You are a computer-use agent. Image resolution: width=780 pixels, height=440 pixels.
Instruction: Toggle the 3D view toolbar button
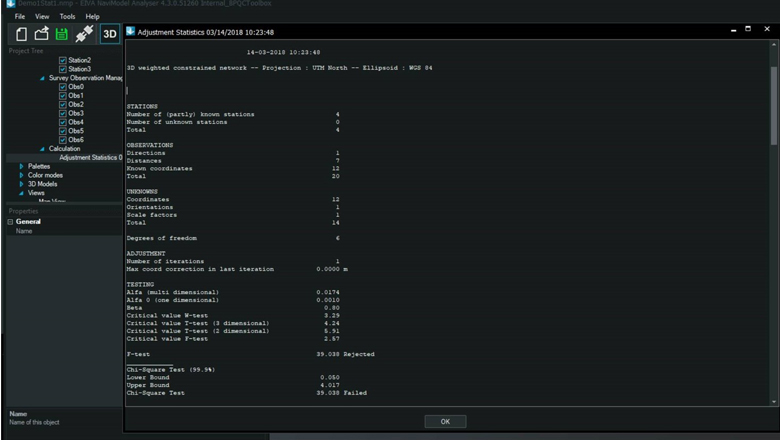pos(110,34)
